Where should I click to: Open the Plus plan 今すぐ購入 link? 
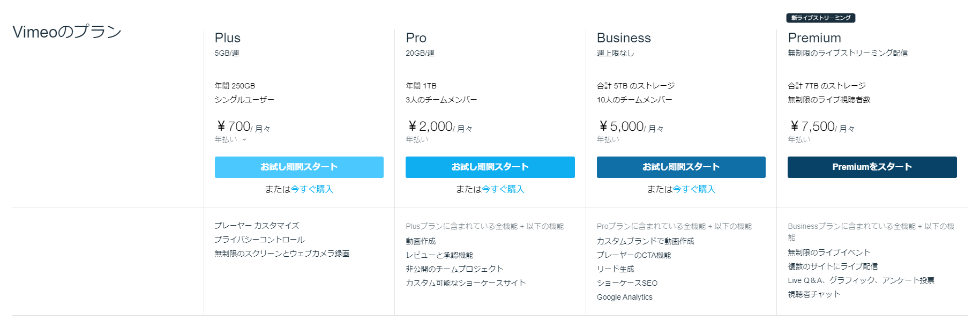(312, 189)
